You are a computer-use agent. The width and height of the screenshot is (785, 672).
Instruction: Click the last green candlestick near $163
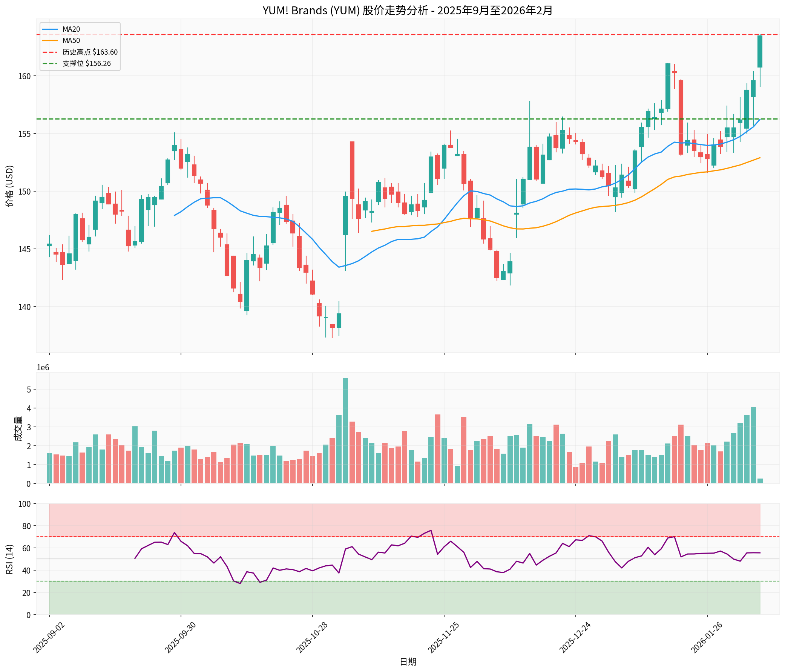760,51
